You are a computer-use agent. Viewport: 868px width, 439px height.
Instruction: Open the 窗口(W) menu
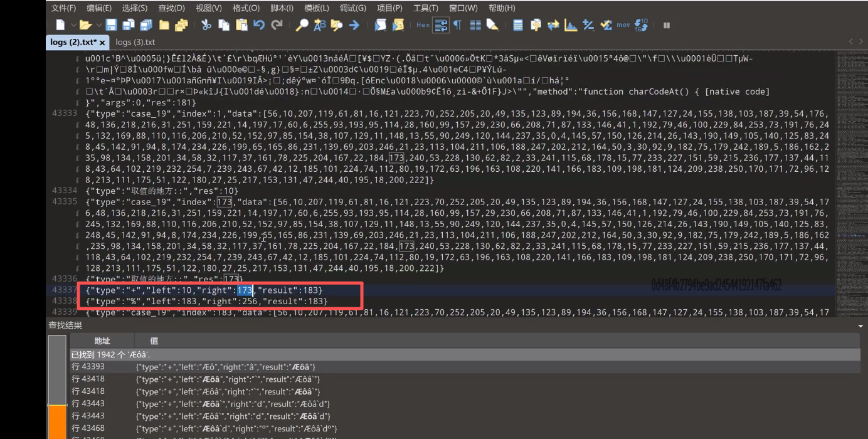(463, 8)
